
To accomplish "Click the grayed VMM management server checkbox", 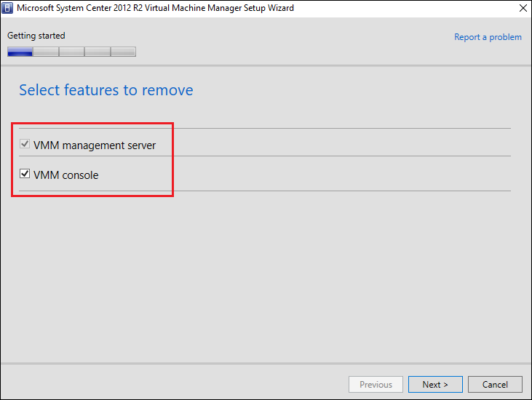I will (25, 145).
